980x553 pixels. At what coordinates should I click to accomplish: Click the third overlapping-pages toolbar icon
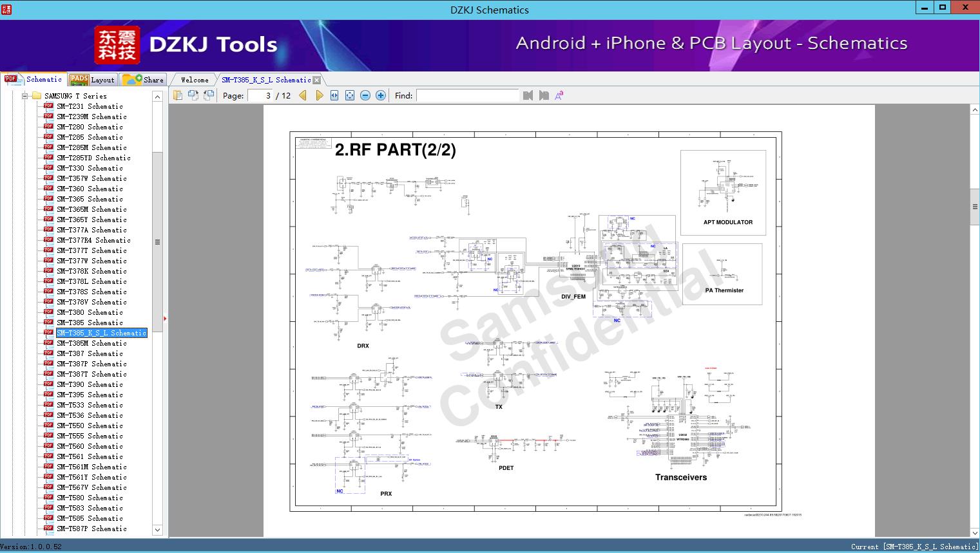tap(209, 95)
